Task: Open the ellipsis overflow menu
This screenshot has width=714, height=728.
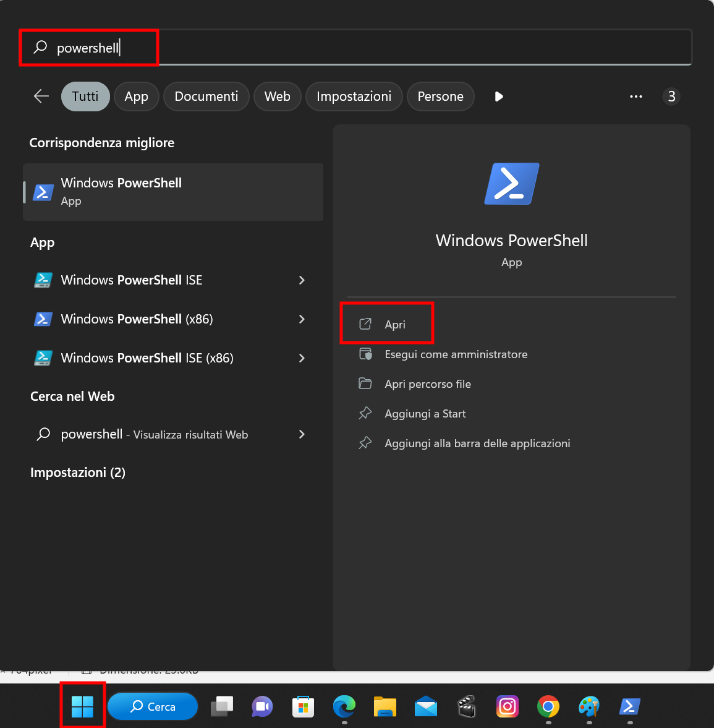Action: coord(635,96)
